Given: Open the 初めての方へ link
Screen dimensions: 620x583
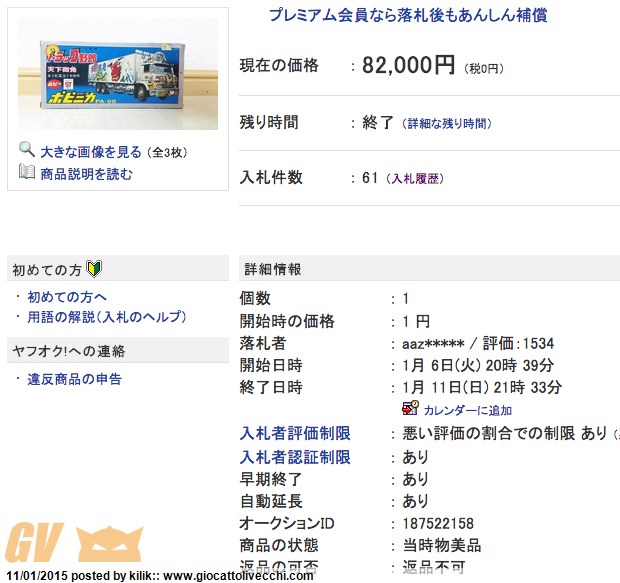Looking at the screenshot, I should click(67, 297).
